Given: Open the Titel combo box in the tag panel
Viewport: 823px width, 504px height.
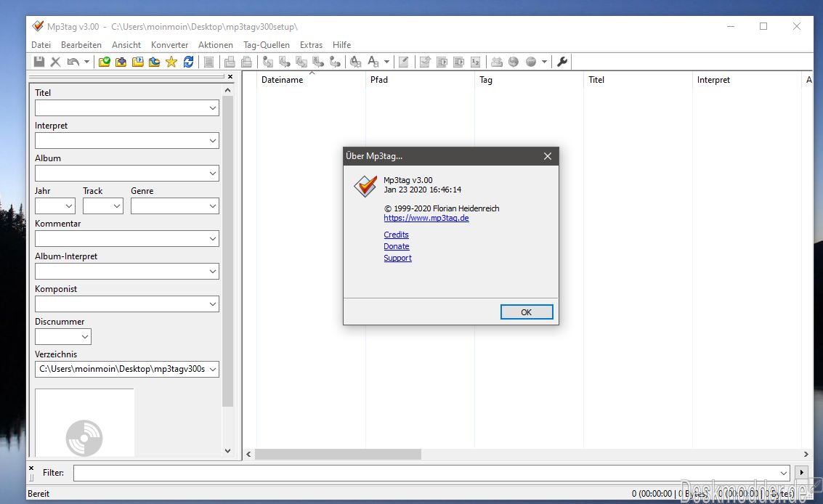Looking at the screenshot, I should tap(127, 108).
